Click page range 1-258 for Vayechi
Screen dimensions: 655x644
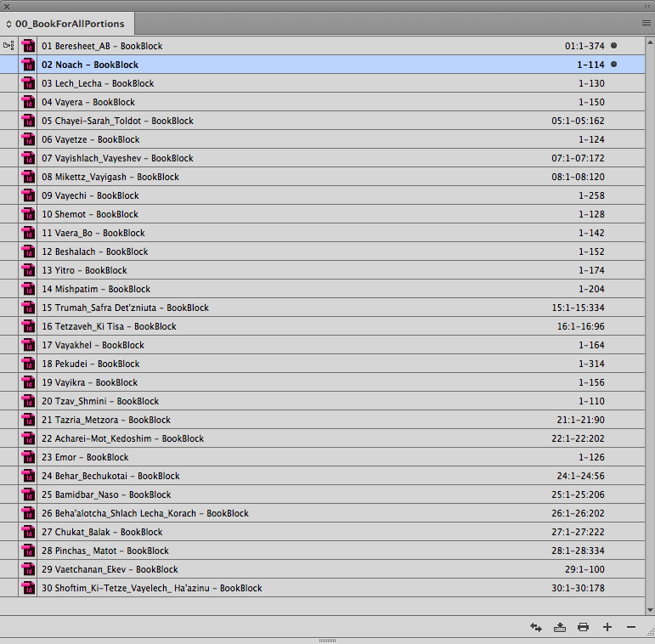(591, 195)
